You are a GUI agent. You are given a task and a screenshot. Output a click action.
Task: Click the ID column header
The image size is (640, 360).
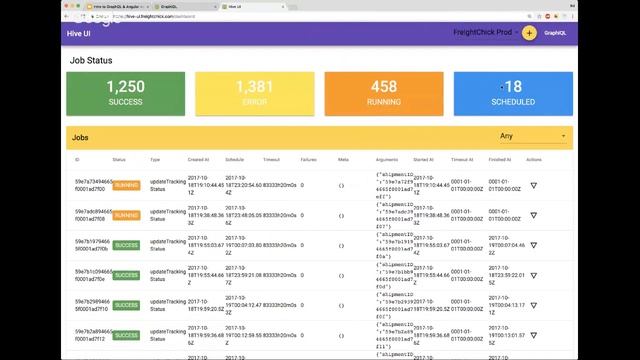(77, 160)
